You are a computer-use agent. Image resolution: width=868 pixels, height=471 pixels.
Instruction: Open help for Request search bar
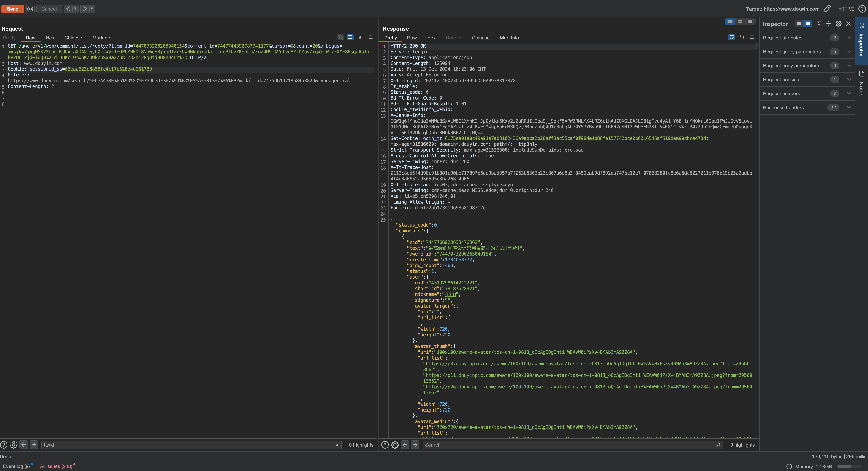(x=4, y=445)
